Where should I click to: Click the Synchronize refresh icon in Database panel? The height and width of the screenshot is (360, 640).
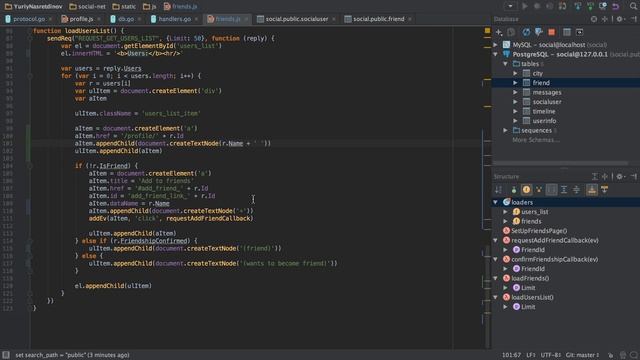(526, 32)
